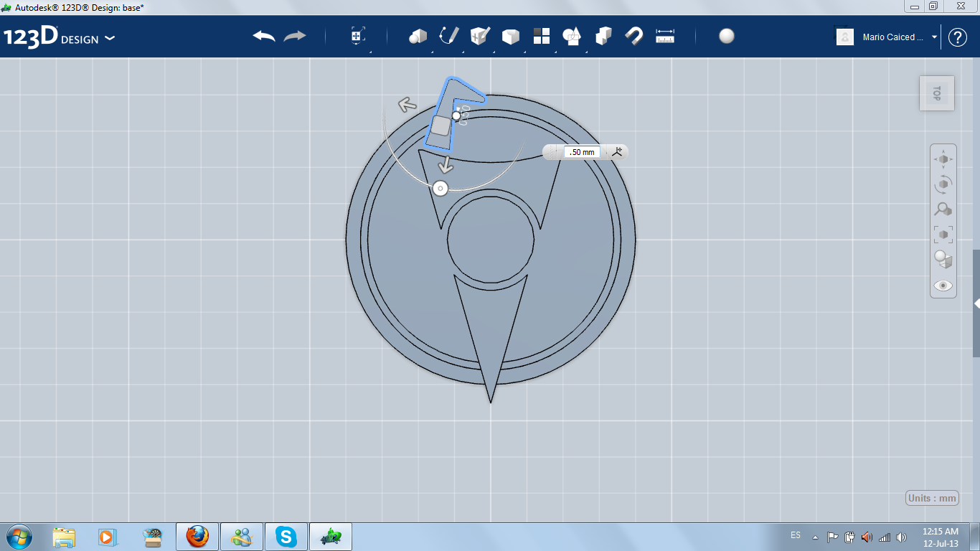Image resolution: width=980 pixels, height=551 pixels.
Task: Click the rotation ring handle circle
Action: pyautogui.click(x=440, y=189)
